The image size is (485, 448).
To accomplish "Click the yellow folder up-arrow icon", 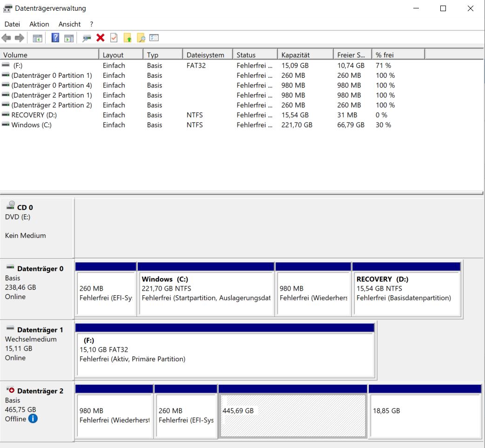I will (x=128, y=38).
